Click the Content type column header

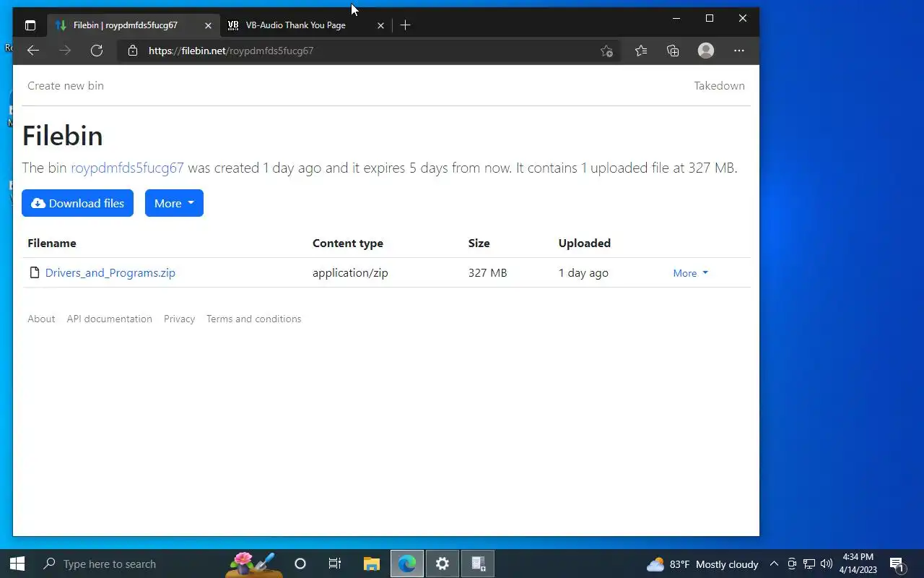coord(348,243)
